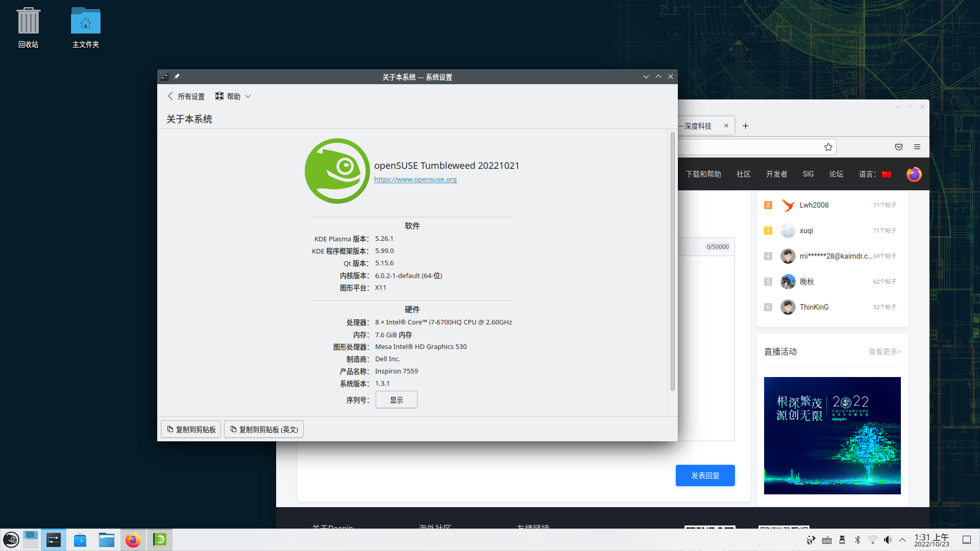Open the openSUSE application launcher menu

pyautogui.click(x=11, y=540)
